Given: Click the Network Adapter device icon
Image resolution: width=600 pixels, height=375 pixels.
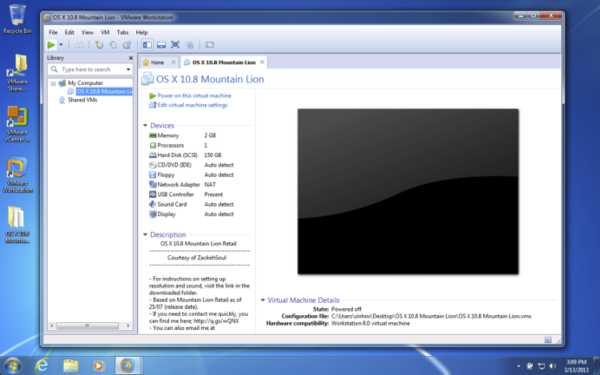Looking at the screenshot, I should 153,185.
